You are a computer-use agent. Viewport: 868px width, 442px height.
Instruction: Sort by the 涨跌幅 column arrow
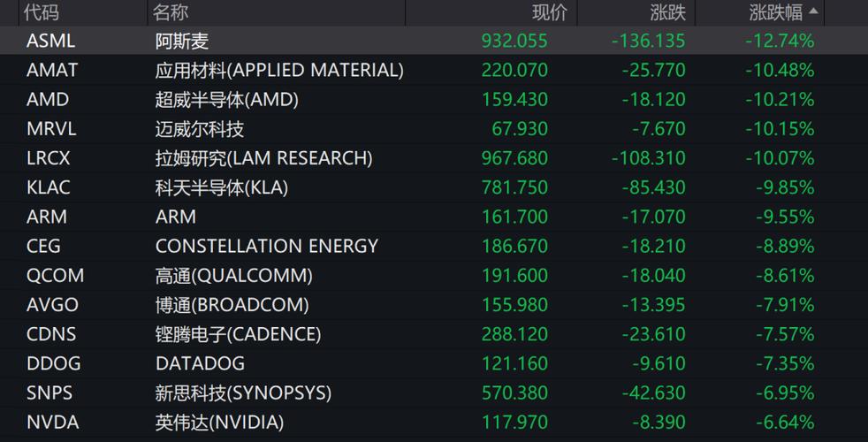813,11
